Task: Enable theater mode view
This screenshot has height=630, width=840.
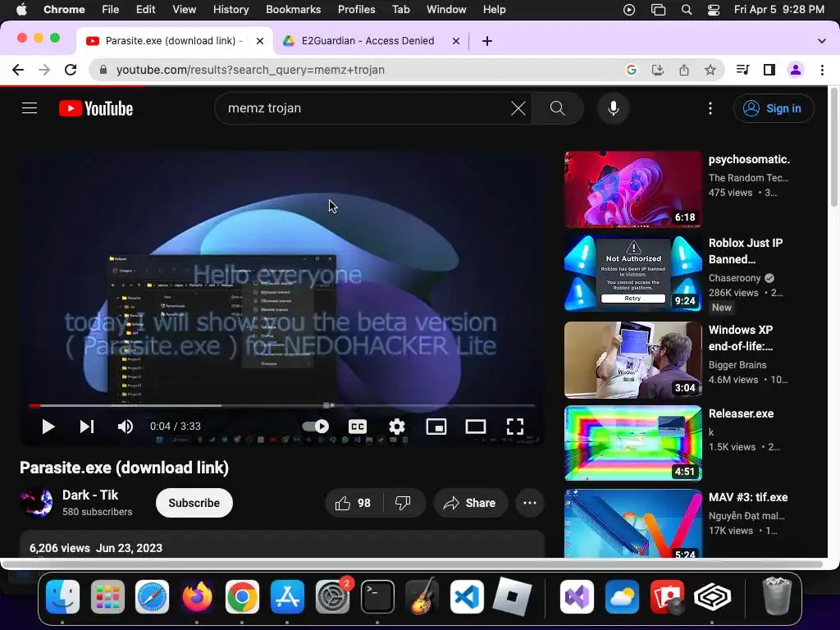Action: (476, 427)
